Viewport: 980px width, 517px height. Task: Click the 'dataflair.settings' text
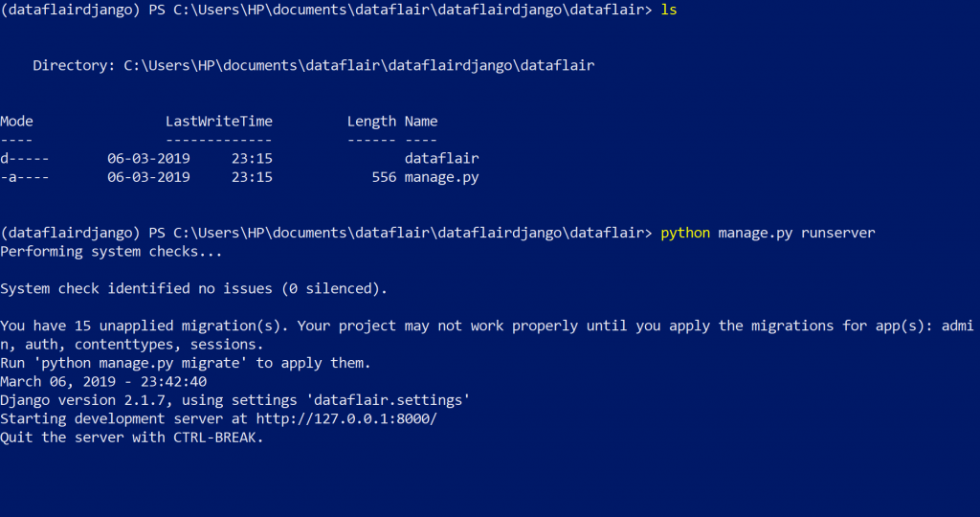[x=391, y=400]
